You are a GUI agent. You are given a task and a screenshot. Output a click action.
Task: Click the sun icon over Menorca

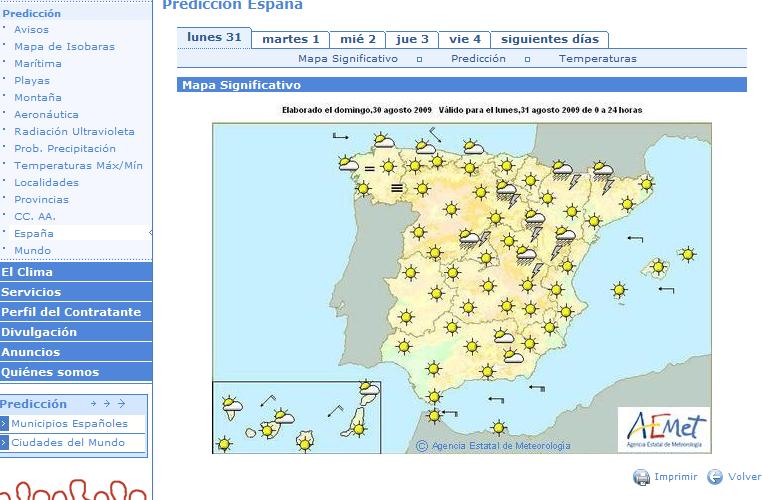tap(688, 254)
